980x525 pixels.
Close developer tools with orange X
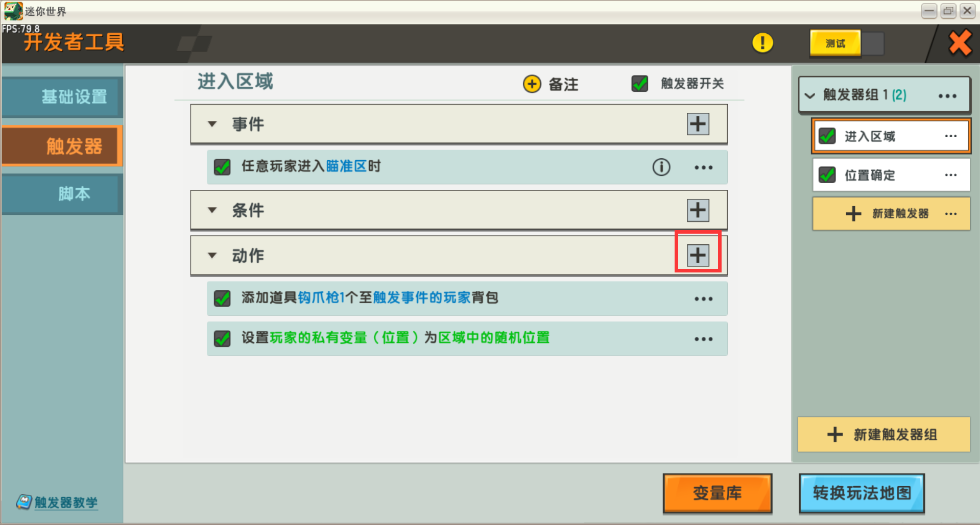pyautogui.click(x=960, y=43)
